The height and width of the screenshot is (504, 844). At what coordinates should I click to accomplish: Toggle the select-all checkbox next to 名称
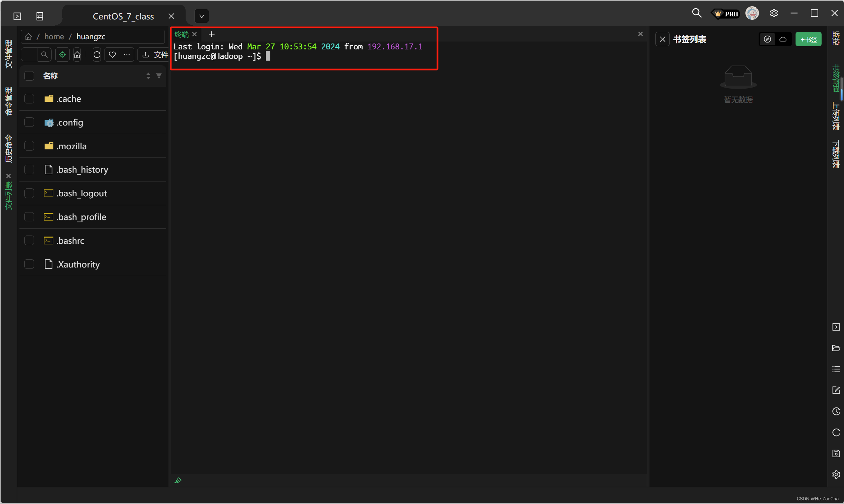29,76
